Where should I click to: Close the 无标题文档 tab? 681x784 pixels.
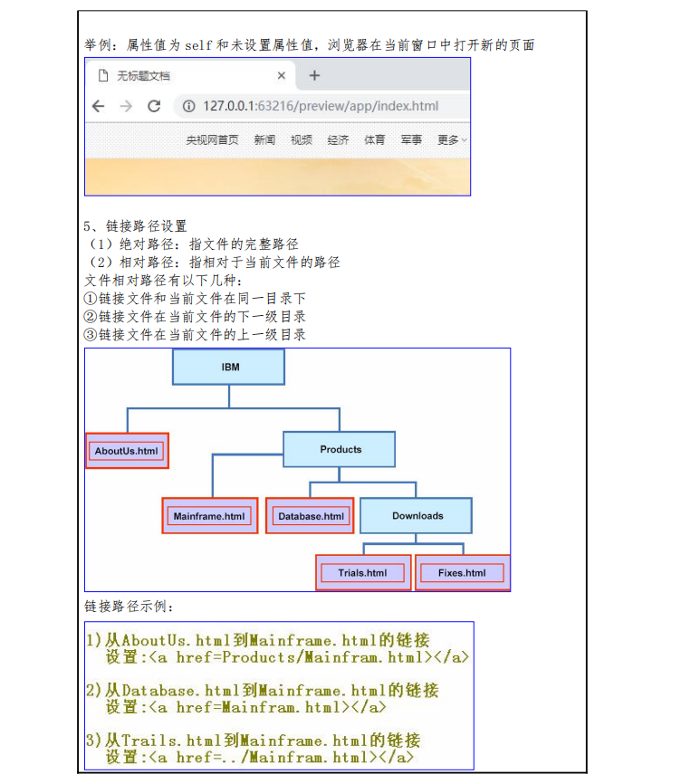pos(282,76)
